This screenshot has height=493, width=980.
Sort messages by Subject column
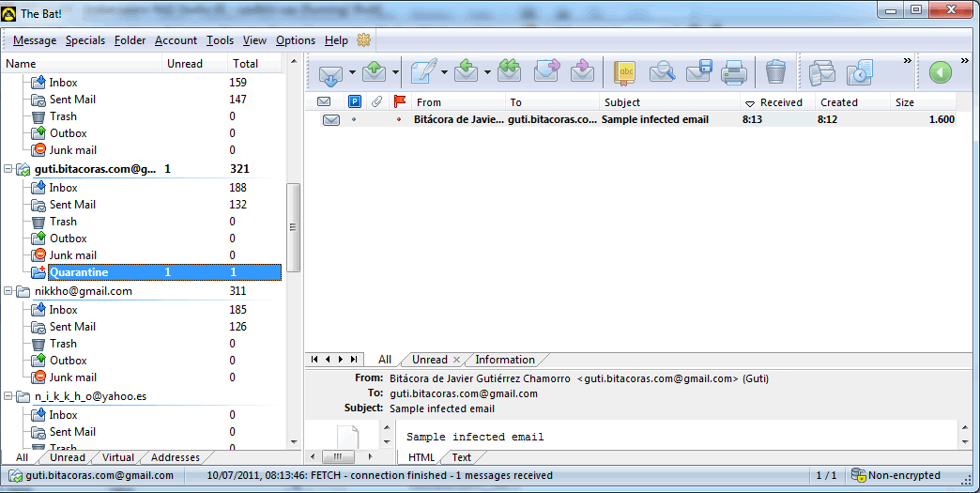tap(669, 101)
